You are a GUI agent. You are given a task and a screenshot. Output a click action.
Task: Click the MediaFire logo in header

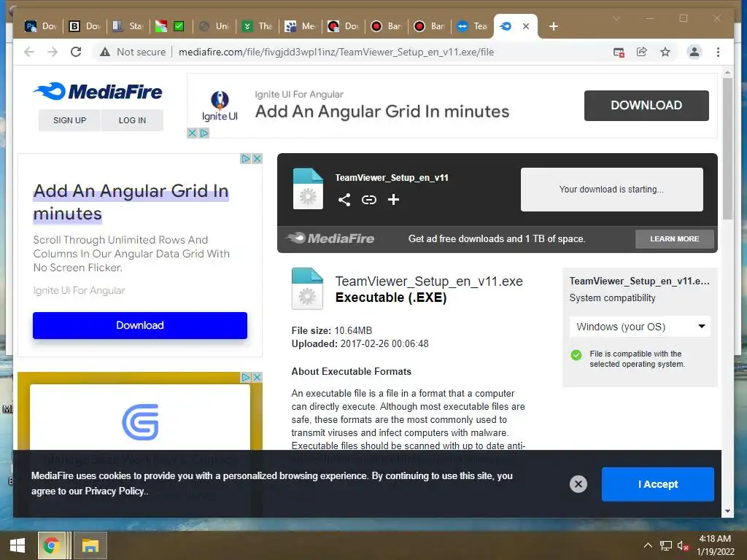98,91
